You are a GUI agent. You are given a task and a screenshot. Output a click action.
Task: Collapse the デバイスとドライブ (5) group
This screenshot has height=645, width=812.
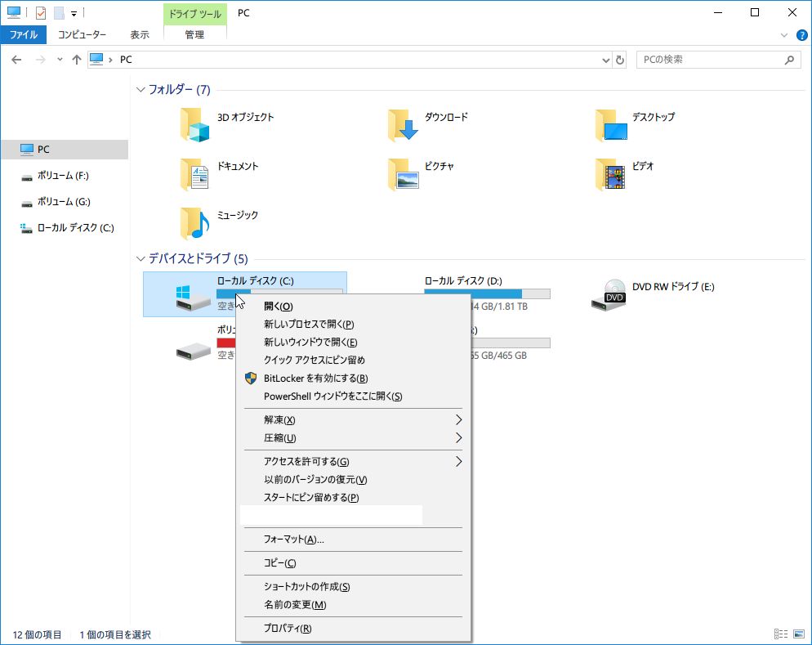coord(141,259)
